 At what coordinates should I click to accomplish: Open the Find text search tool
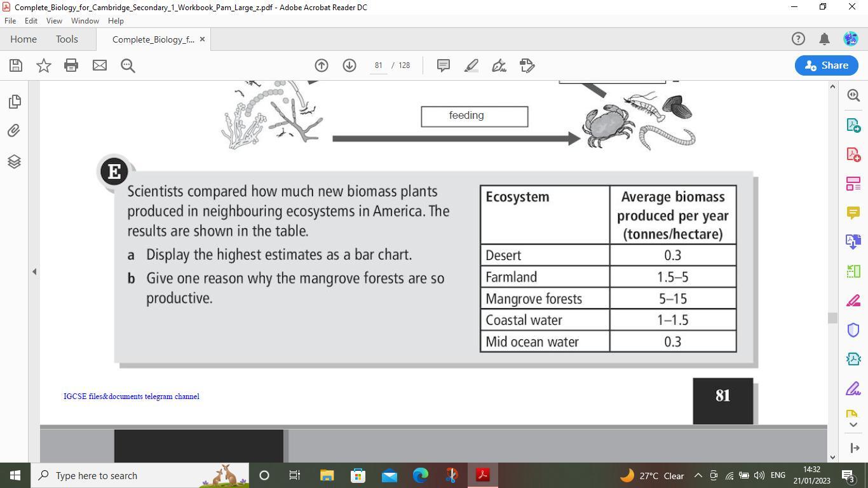[128, 65]
